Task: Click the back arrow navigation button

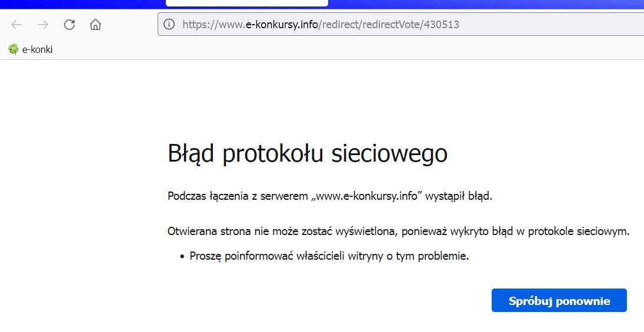Action: pos(16,25)
